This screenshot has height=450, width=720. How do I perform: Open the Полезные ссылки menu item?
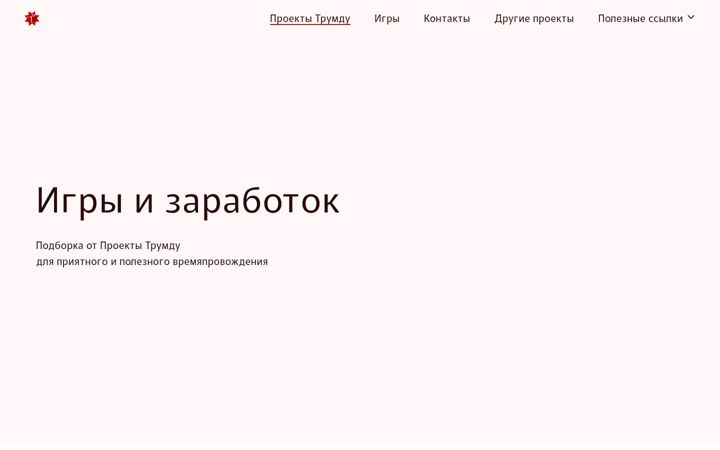pyautogui.click(x=640, y=19)
